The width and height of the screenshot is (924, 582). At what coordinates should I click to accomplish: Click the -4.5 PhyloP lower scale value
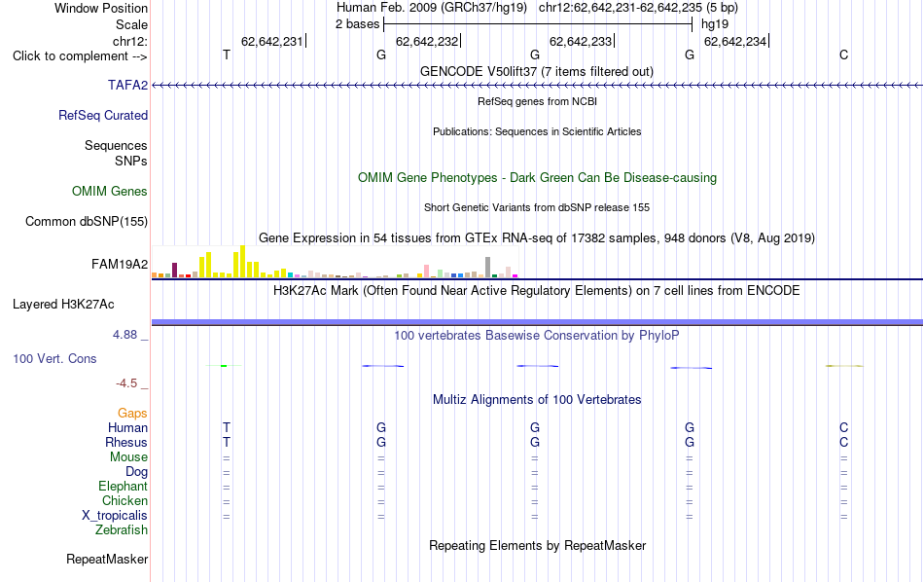click(x=126, y=383)
